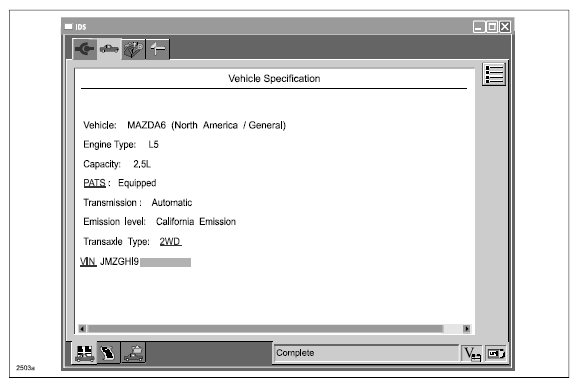Click the California Emission value
The height and width of the screenshot is (388, 579).
click(196, 222)
